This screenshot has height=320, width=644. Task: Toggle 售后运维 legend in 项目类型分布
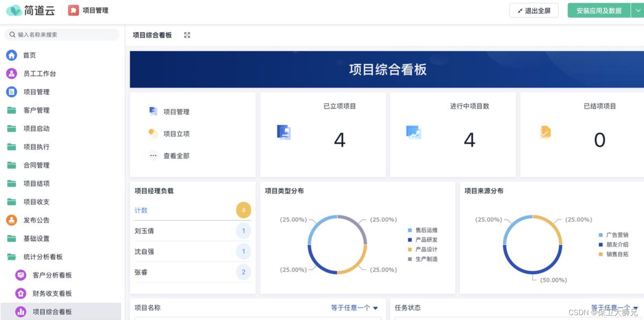pyautogui.click(x=422, y=230)
